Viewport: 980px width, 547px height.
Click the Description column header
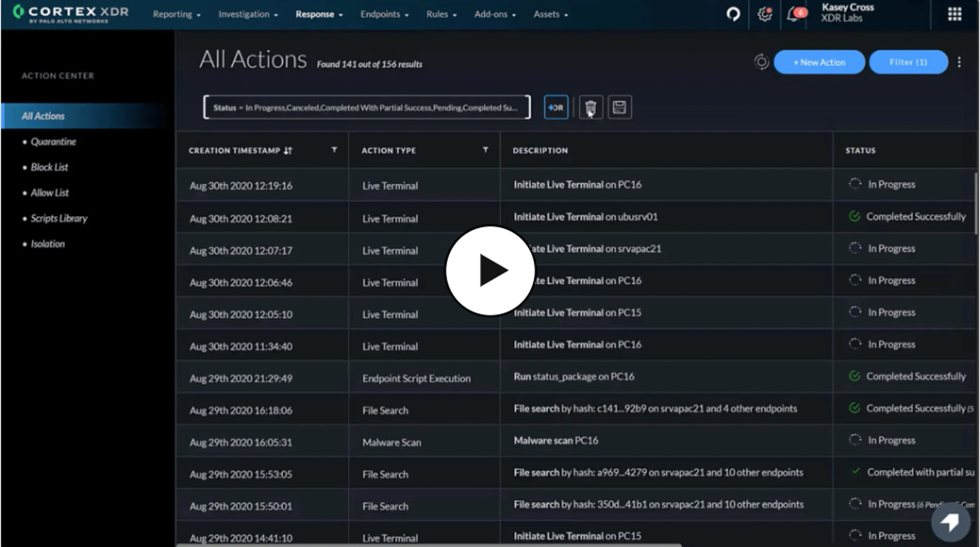[540, 151]
